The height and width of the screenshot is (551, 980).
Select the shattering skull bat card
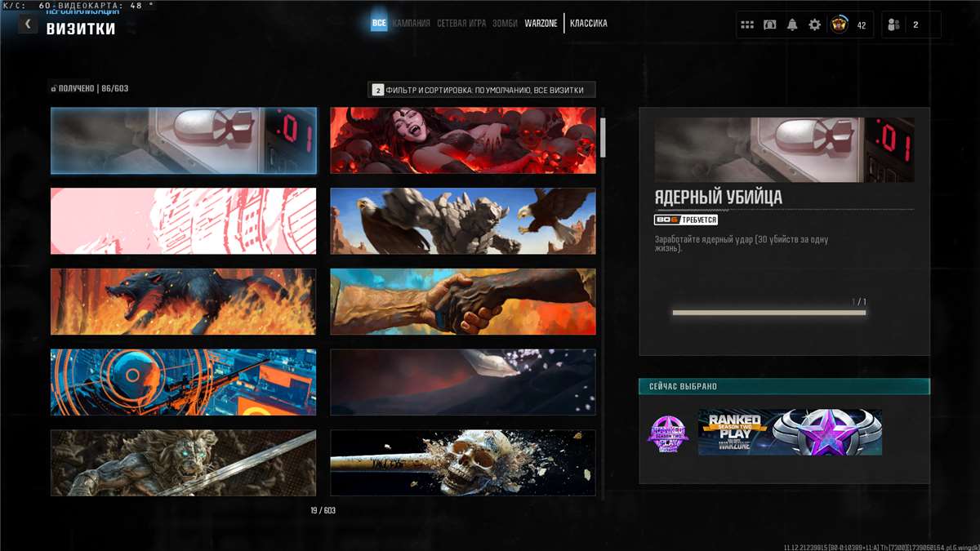coord(463,463)
